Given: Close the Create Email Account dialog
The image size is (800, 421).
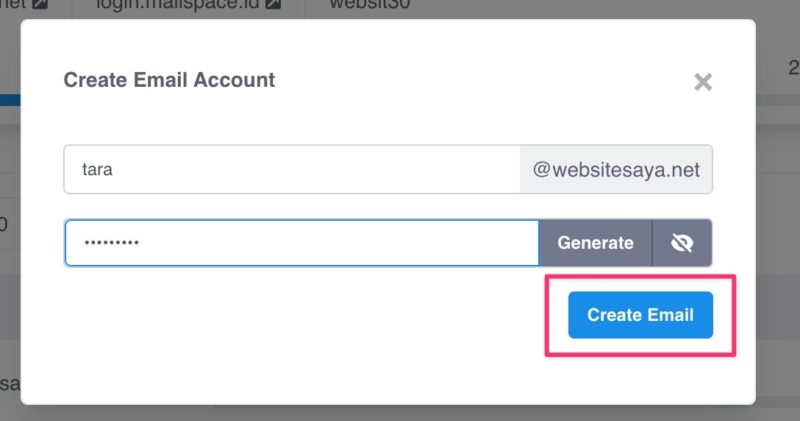Looking at the screenshot, I should coord(703,82).
